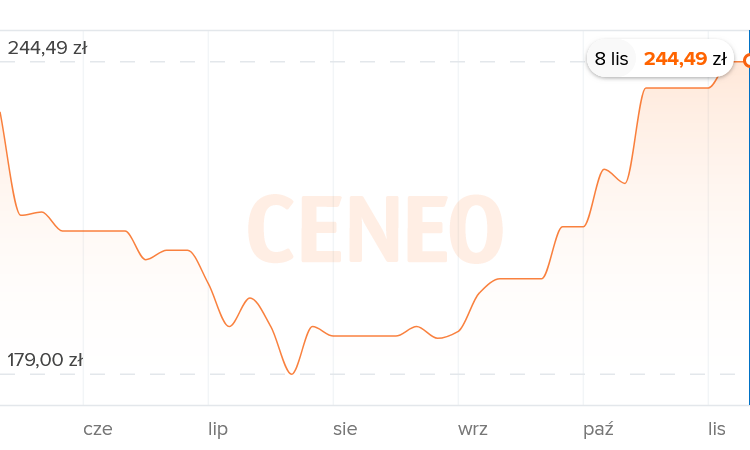750x450 pixels.
Task: Click the small price peak just after "paź"
Action: coord(605,170)
